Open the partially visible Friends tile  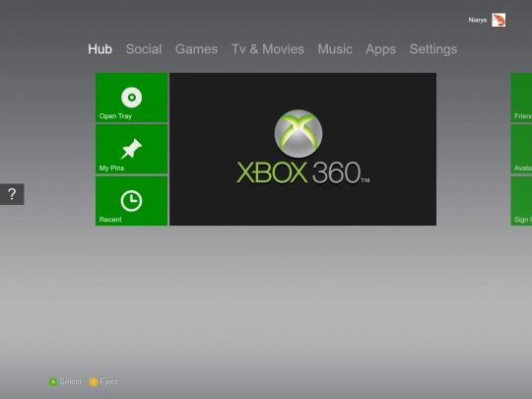[521, 98]
